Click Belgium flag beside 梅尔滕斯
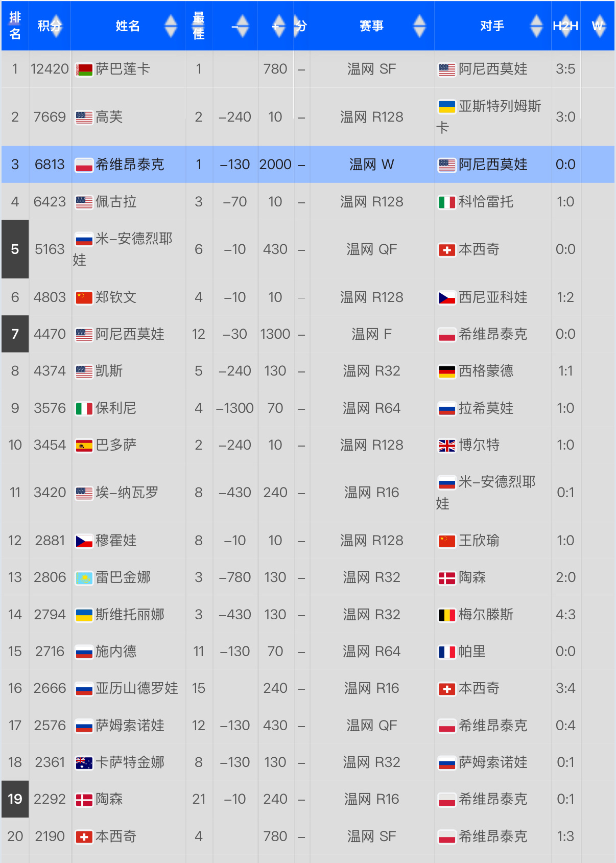Viewport: 616px width, 863px height. (447, 615)
